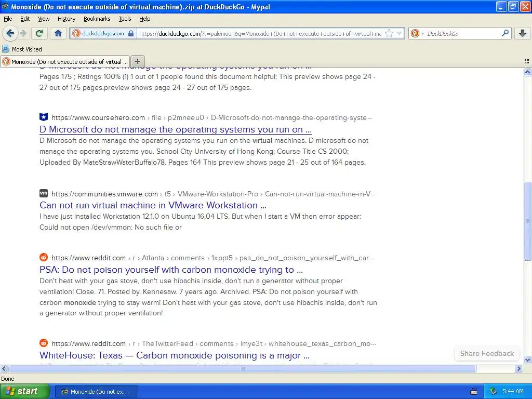The width and height of the screenshot is (532, 399).
Task: Bookmark this page with the star icon
Action: (x=389, y=33)
